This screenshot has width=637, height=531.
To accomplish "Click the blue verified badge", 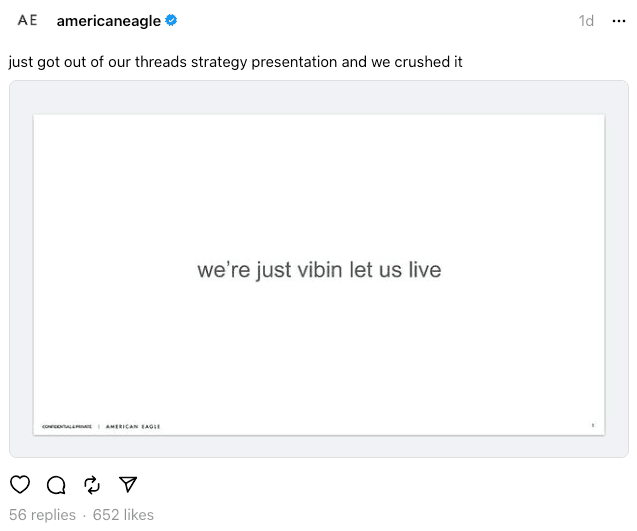I will 171,20.
